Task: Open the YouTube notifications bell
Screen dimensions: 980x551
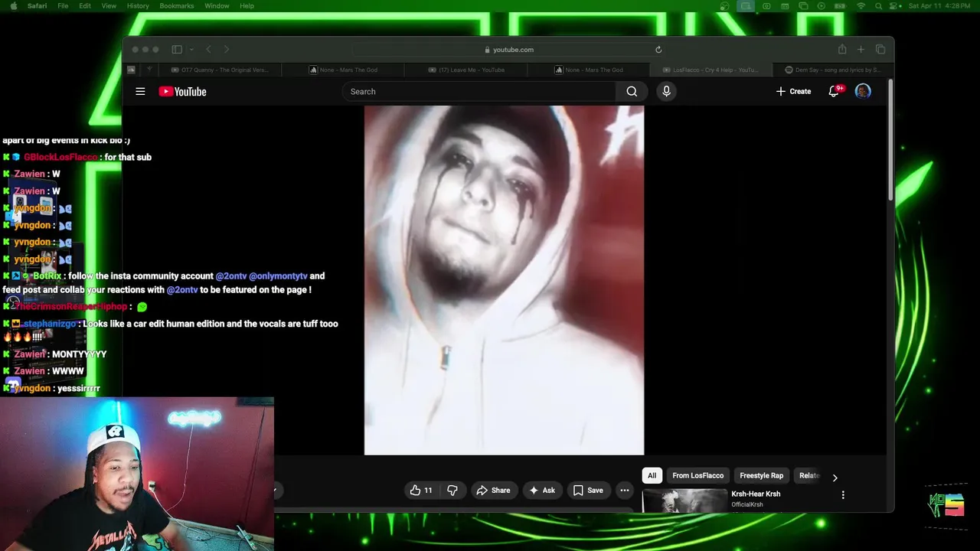Action: coord(835,91)
